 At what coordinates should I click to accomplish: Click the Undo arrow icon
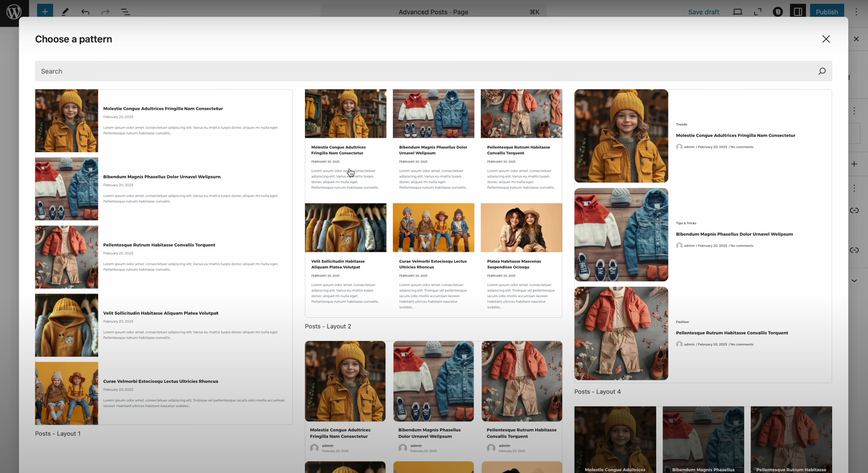pos(85,12)
